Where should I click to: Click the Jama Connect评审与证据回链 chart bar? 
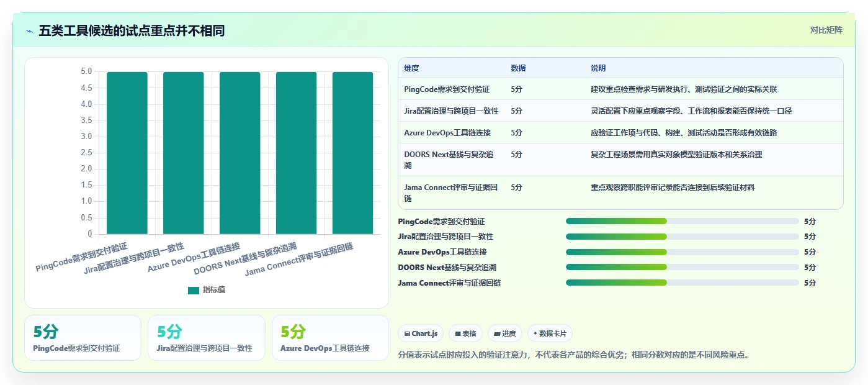tap(352, 153)
